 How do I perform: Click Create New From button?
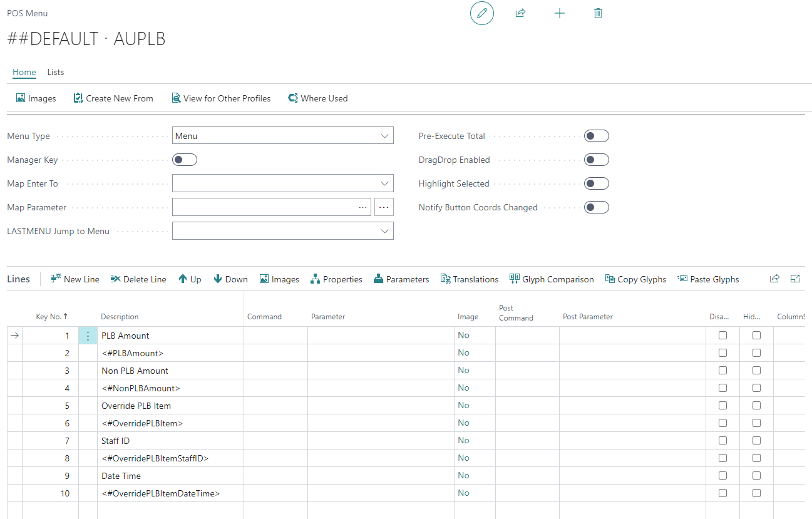pos(113,98)
